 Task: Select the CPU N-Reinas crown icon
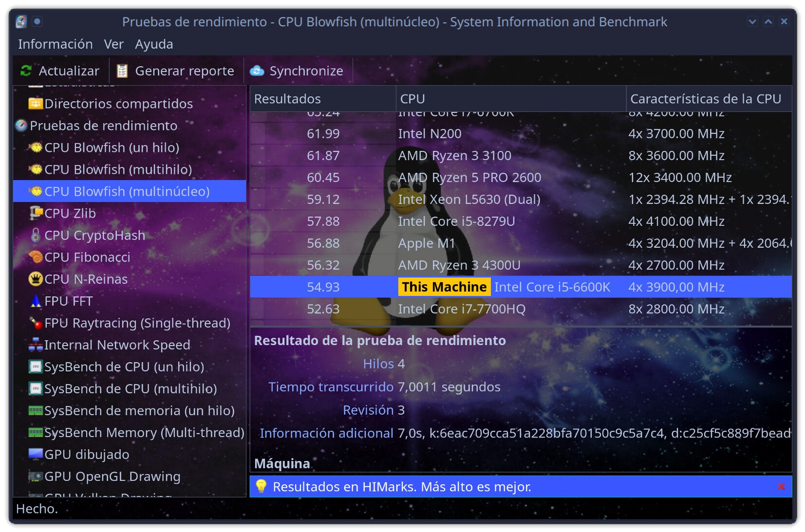point(36,279)
